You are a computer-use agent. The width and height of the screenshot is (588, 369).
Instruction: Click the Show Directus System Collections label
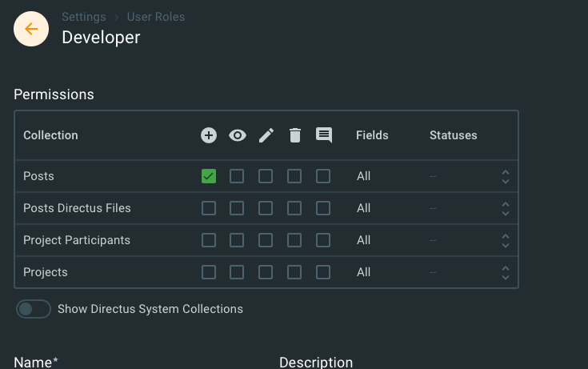(x=150, y=309)
